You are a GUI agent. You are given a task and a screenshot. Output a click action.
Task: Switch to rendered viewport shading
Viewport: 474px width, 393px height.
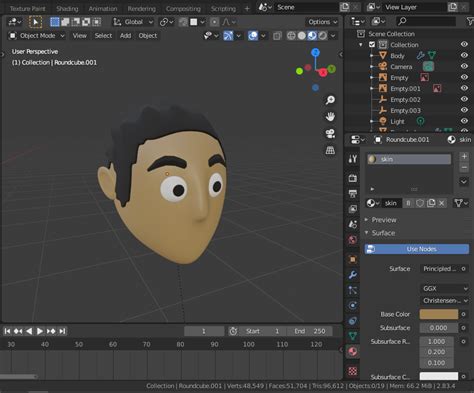pyautogui.click(x=322, y=36)
